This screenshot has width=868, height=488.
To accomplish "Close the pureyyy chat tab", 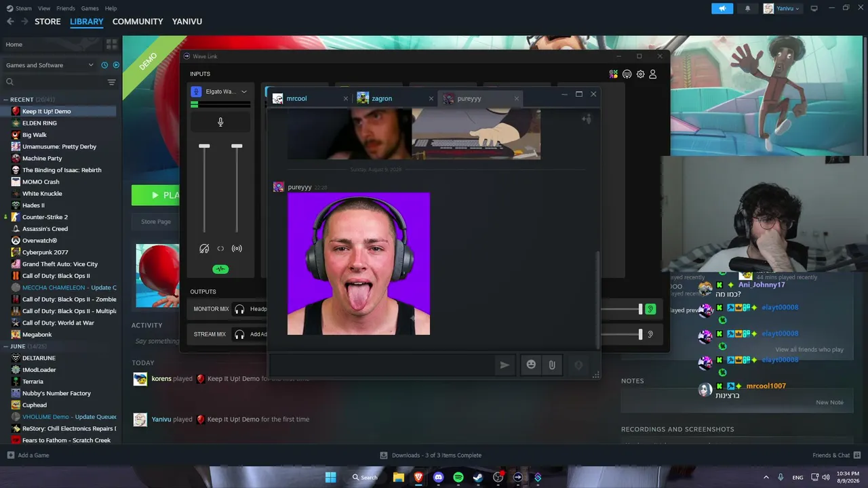I will coord(517,98).
